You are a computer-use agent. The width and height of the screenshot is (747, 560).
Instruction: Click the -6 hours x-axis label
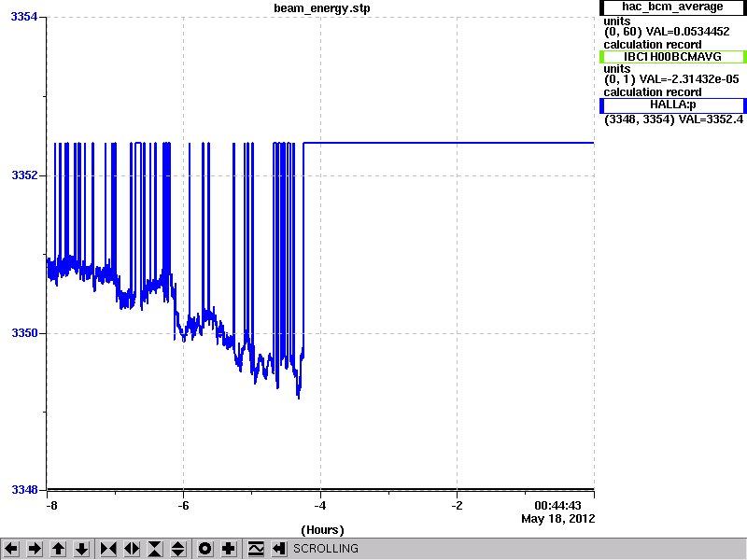183,505
